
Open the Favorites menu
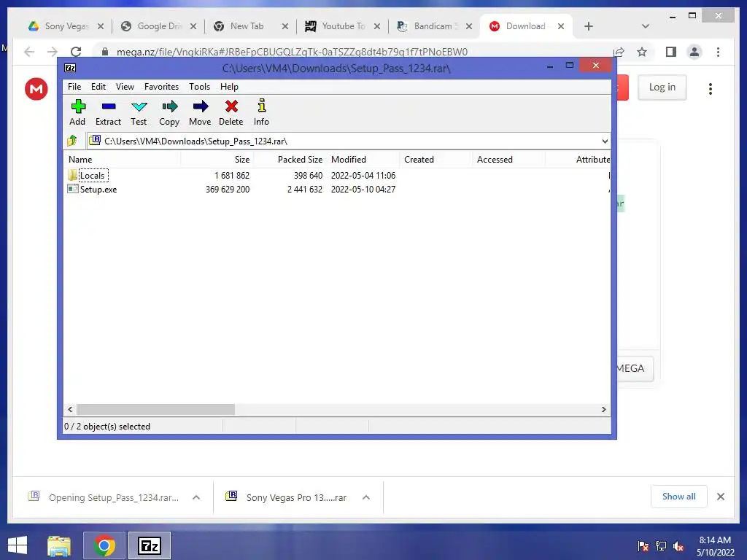[161, 87]
